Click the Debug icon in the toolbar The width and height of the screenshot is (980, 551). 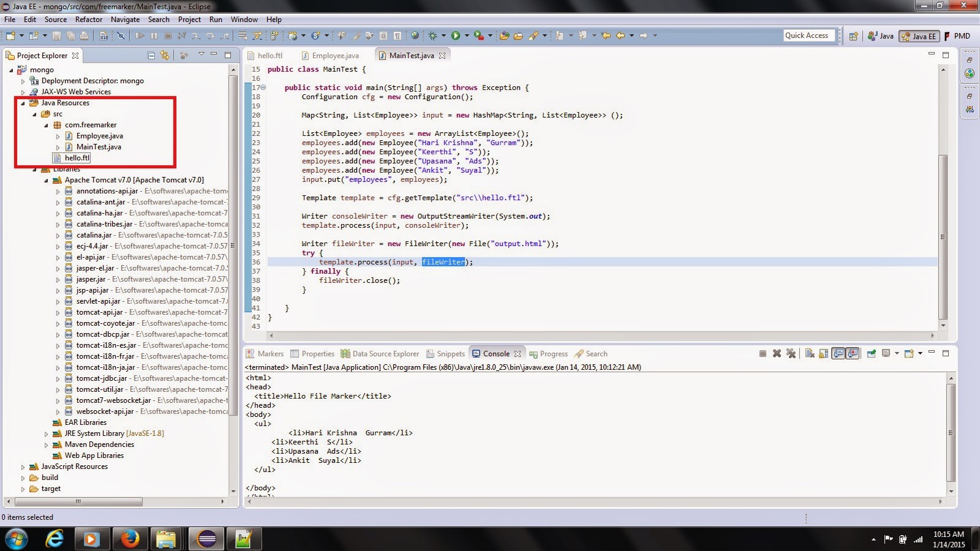point(433,36)
